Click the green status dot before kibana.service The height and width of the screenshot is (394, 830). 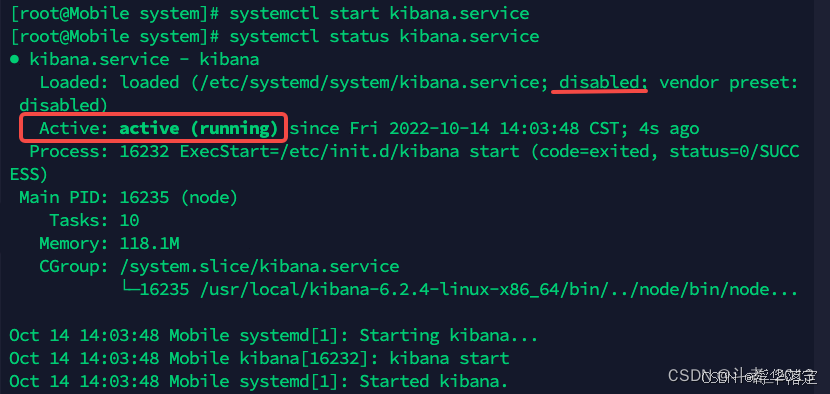point(14,60)
